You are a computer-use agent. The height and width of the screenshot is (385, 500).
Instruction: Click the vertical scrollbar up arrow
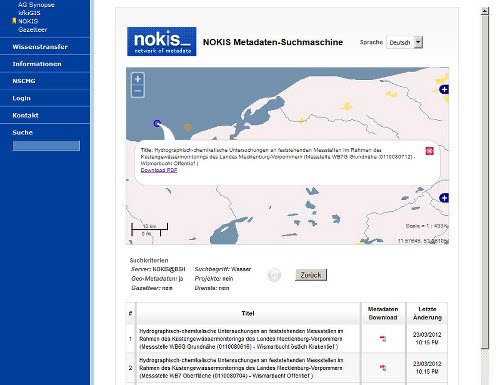tap(485, 11)
